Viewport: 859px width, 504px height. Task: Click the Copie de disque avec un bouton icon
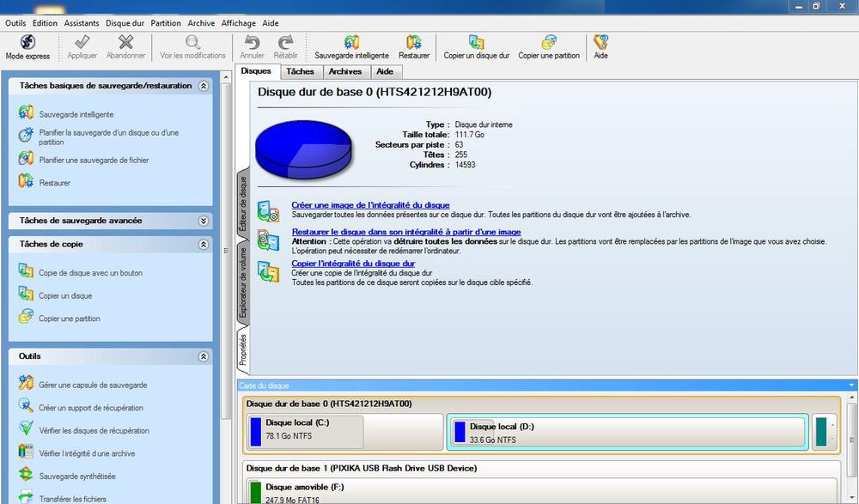click(26, 271)
